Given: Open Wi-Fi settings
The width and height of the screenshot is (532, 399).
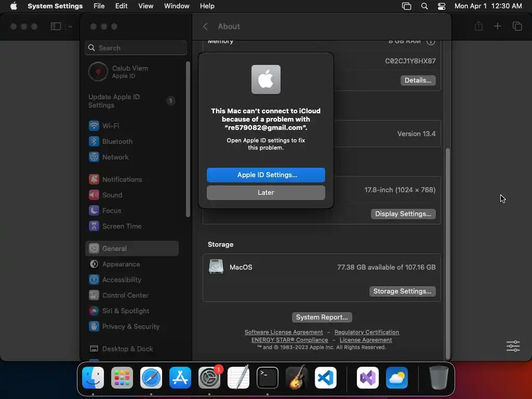Looking at the screenshot, I should click(132, 126).
